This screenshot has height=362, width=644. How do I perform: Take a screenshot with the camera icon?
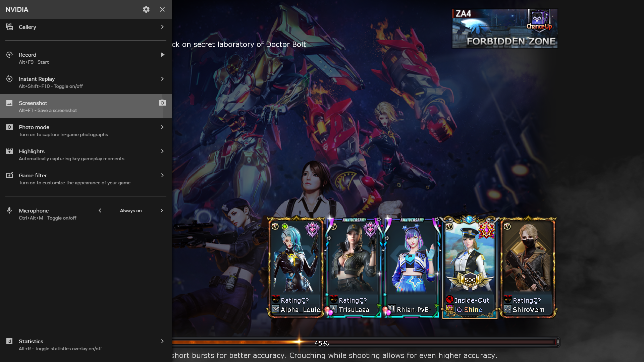(x=162, y=103)
